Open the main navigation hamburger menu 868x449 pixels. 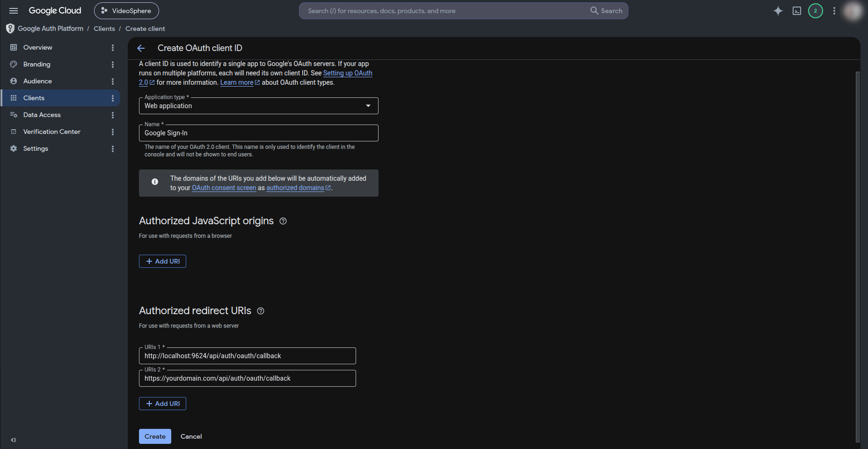14,11
